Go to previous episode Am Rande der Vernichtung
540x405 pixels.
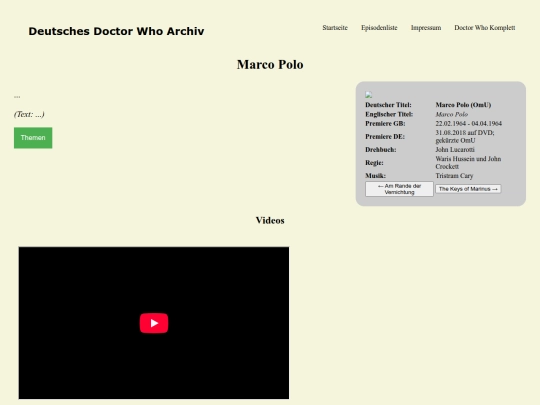[x=399, y=189]
